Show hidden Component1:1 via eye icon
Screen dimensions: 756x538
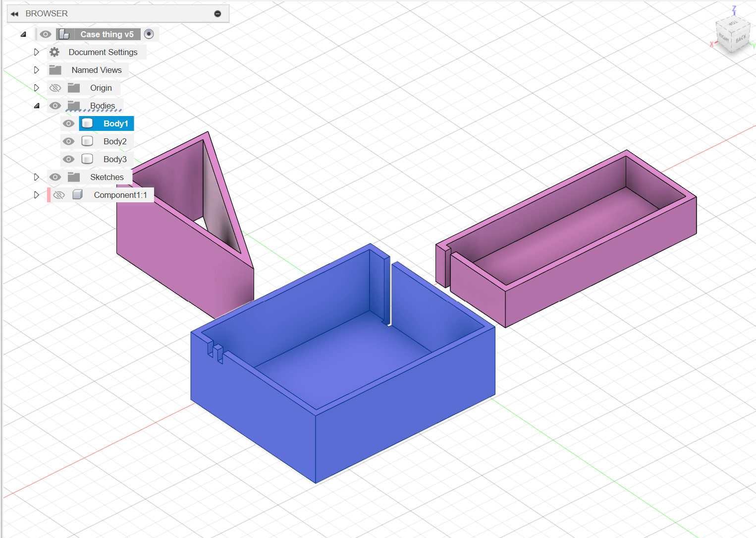[59, 195]
